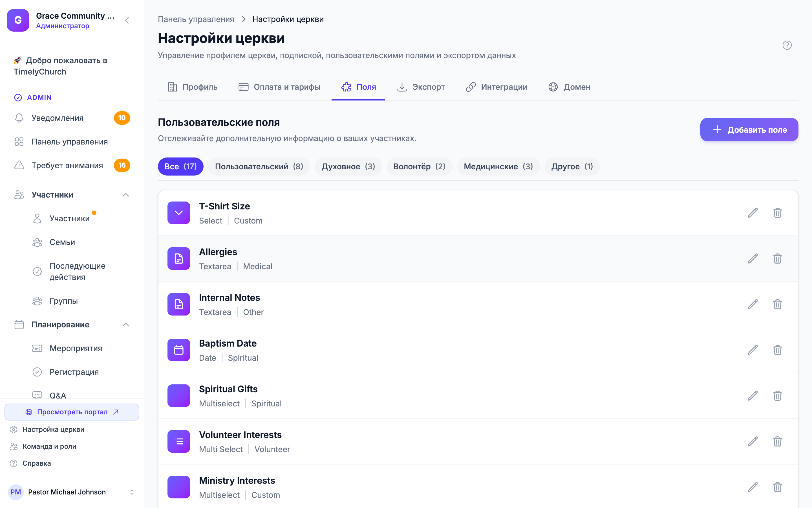This screenshot has height=508, width=812.
Task: Collapse the Планирование section
Action: (126, 325)
